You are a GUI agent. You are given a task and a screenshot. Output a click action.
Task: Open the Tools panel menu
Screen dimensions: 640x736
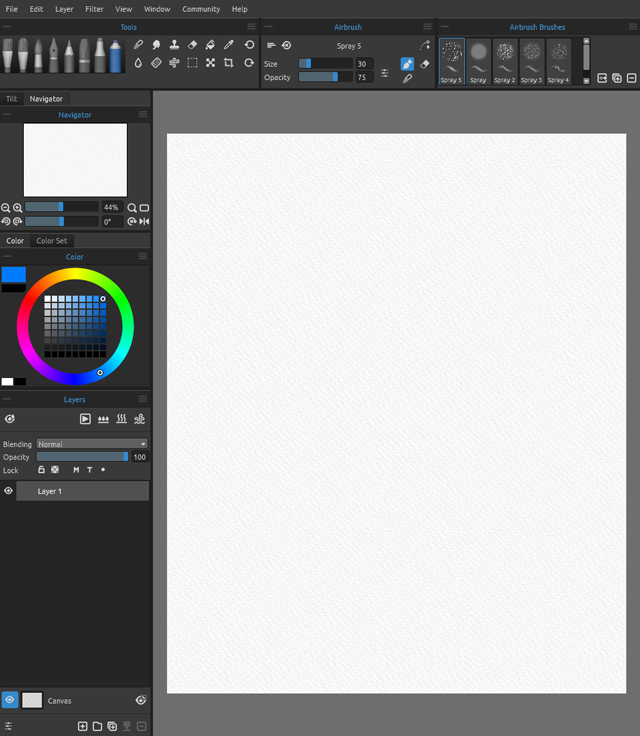tap(251, 26)
